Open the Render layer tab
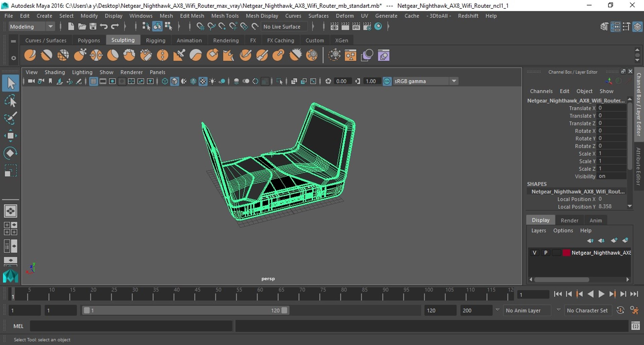The width and height of the screenshot is (644, 345). pos(569,220)
